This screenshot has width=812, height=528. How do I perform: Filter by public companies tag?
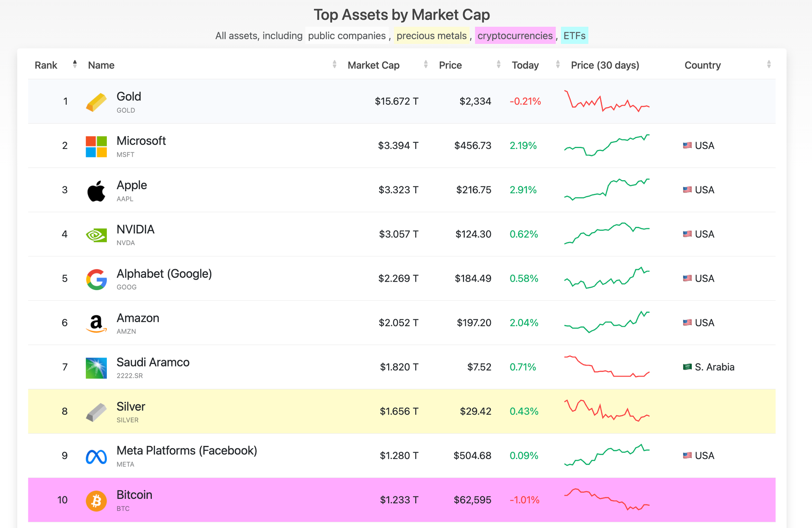tap(347, 36)
